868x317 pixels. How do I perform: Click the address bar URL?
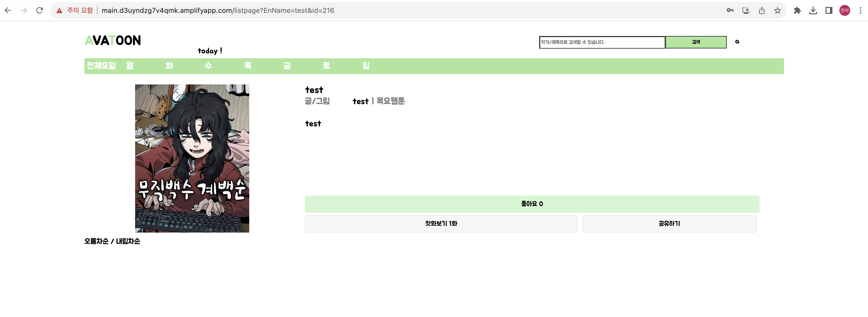[x=218, y=10]
